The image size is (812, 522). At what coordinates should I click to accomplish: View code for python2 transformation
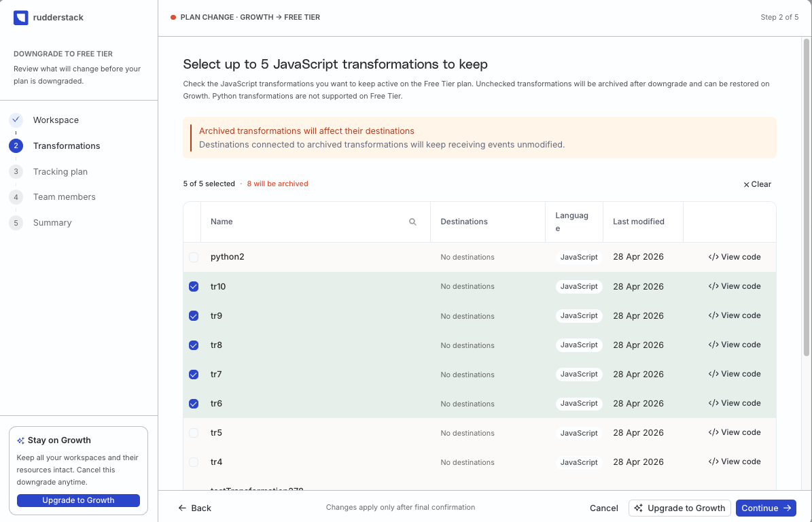(735, 257)
